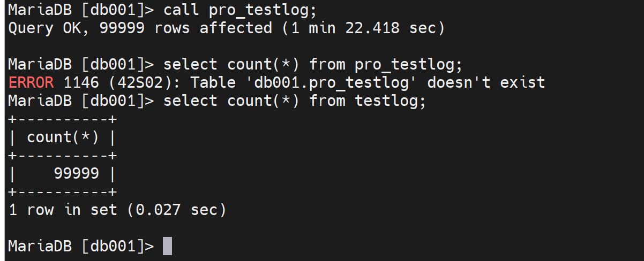Click the "(0.027 sec)" query time

(177, 210)
